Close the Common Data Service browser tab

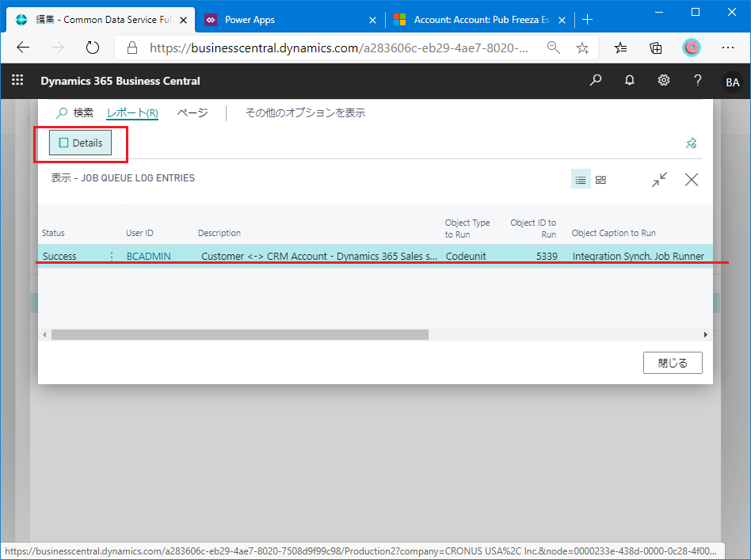pos(183,20)
